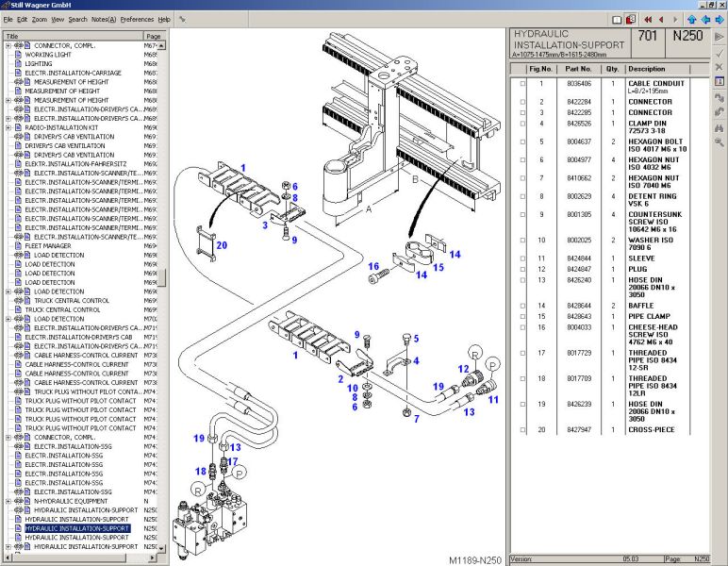The height and width of the screenshot is (566, 728).
Task: Tick the checkbox for CABLE CONDUIT row
Action: pos(522,84)
